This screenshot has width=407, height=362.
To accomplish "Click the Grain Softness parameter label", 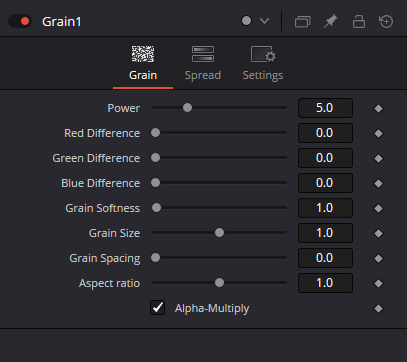I will [103, 208].
